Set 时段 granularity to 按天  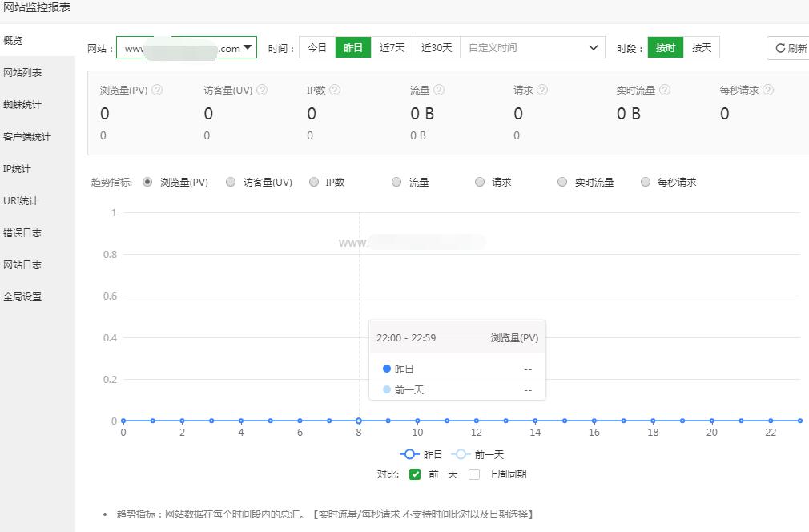pos(702,47)
